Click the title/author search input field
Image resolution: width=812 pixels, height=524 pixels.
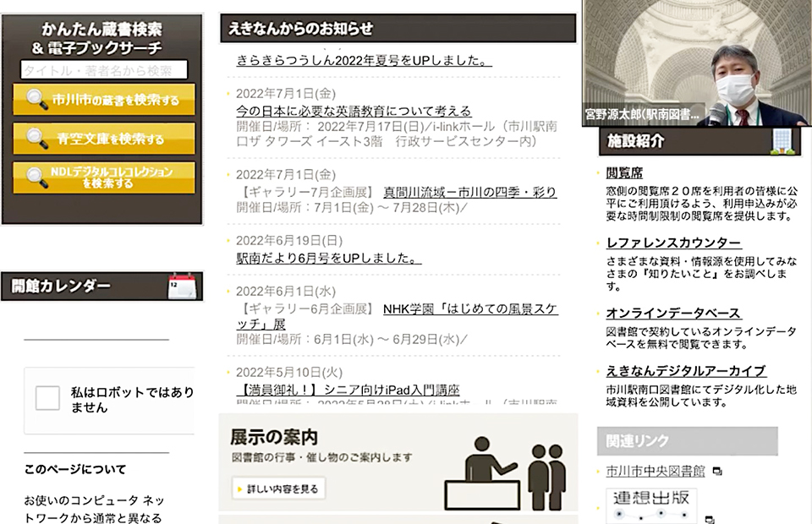click(103, 71)
